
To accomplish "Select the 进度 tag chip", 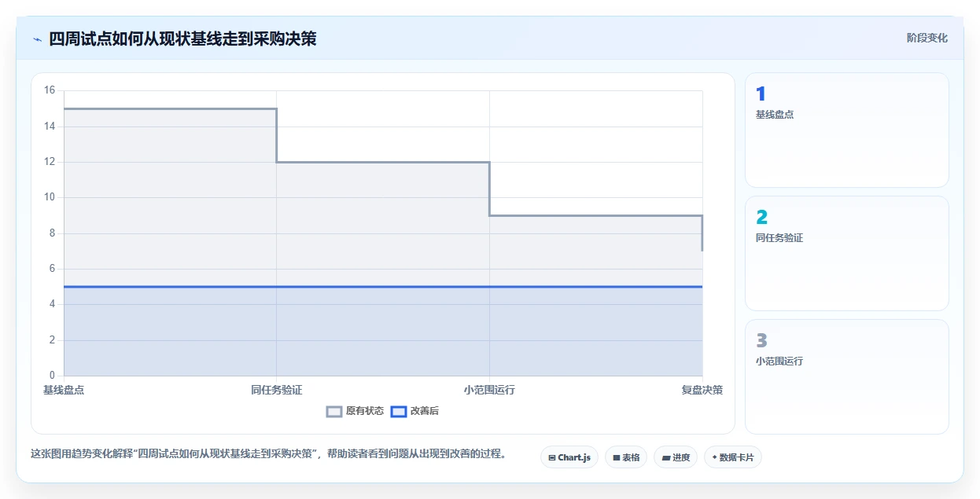I will pos(676,457).
